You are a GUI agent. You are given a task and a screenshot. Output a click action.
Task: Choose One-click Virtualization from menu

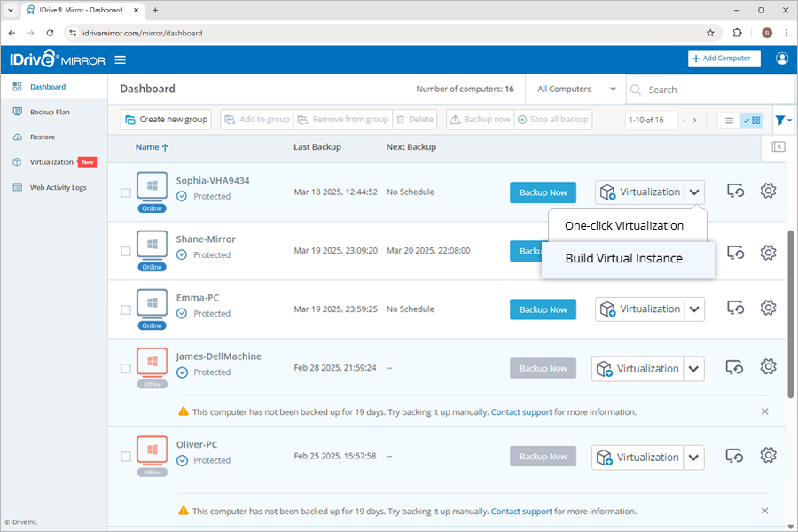point(624,225)
